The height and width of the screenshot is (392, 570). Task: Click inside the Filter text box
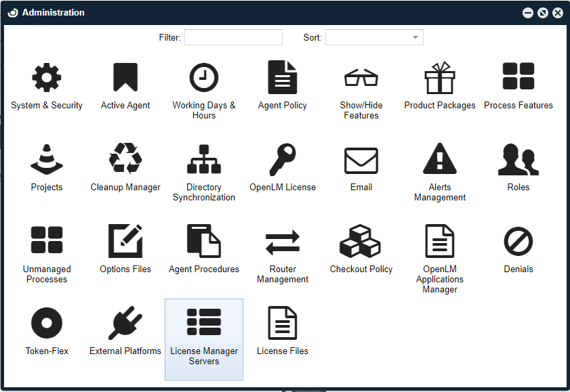233,37
